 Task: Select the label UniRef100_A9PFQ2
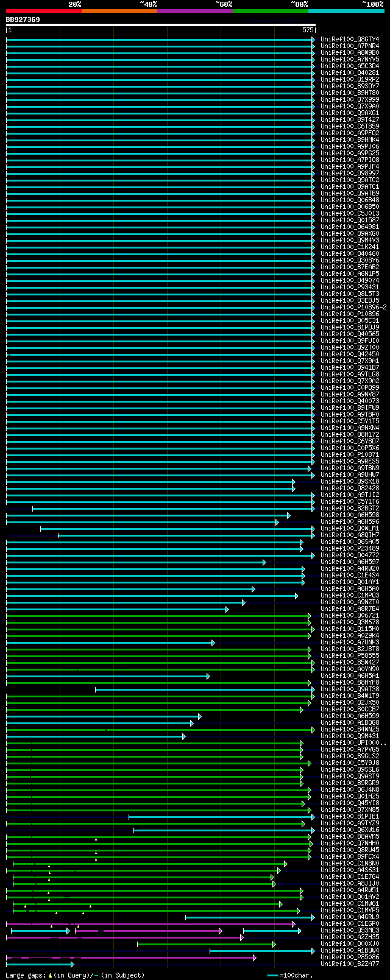[x=350, y=133]
